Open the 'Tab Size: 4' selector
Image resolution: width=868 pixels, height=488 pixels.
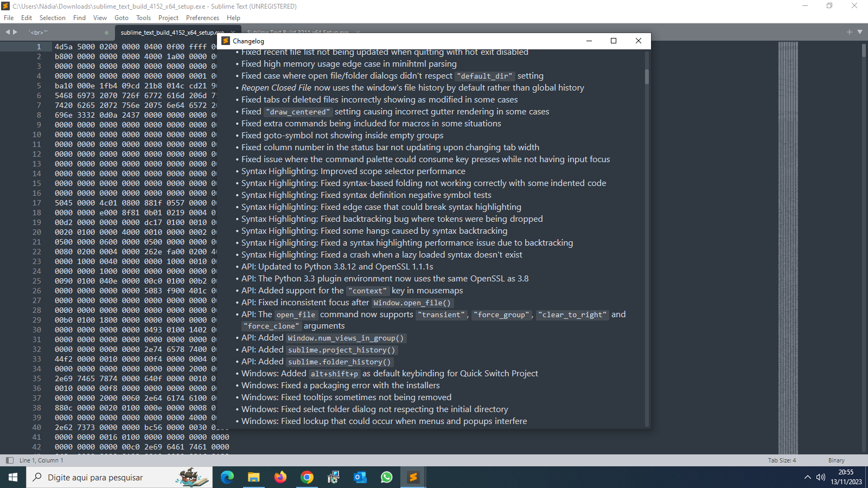[x=782, y=460]
